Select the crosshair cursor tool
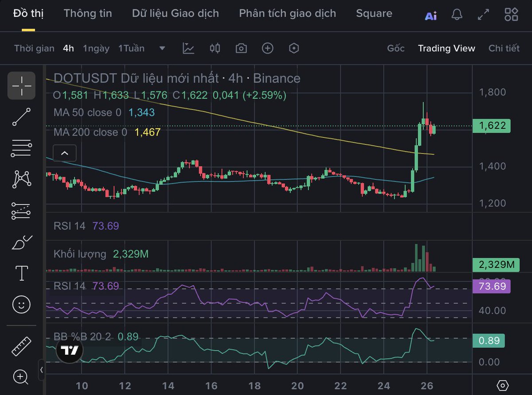 click(x=21, y=85)
